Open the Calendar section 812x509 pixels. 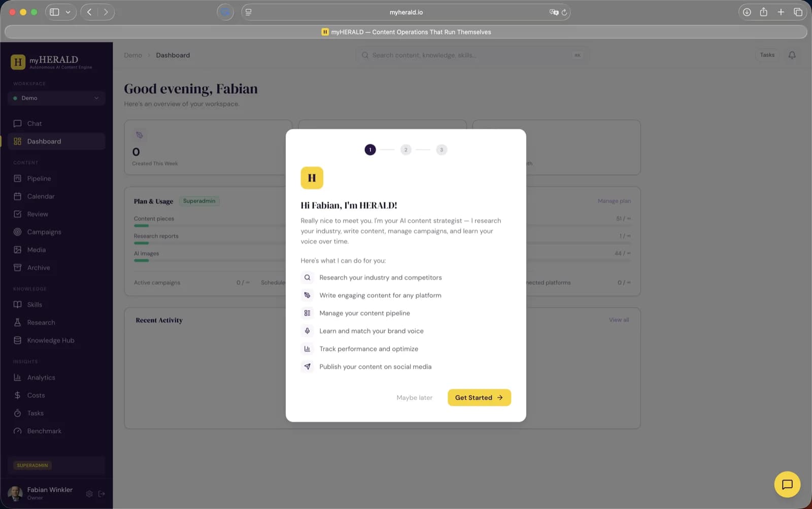coord(56,196)
